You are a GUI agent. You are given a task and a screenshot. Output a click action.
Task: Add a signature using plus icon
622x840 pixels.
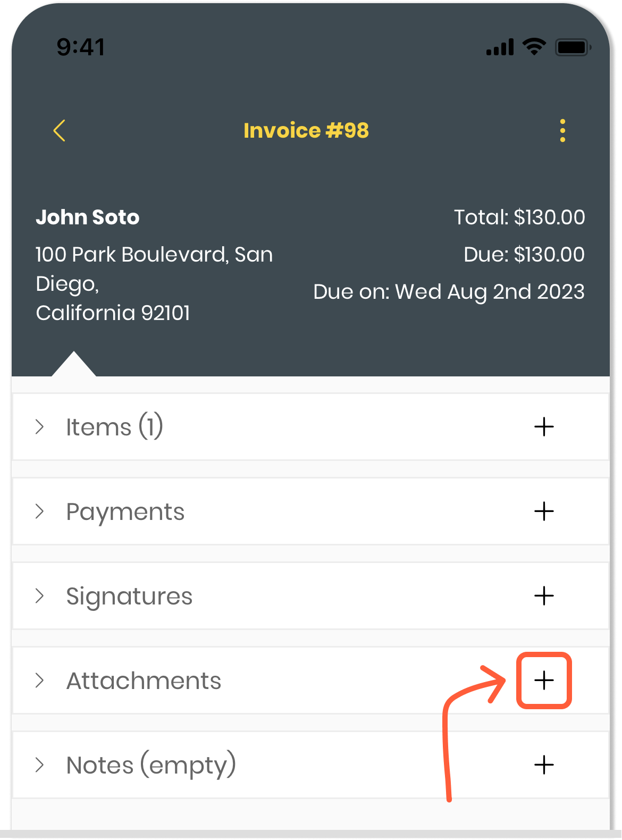[x=544, y=596]
